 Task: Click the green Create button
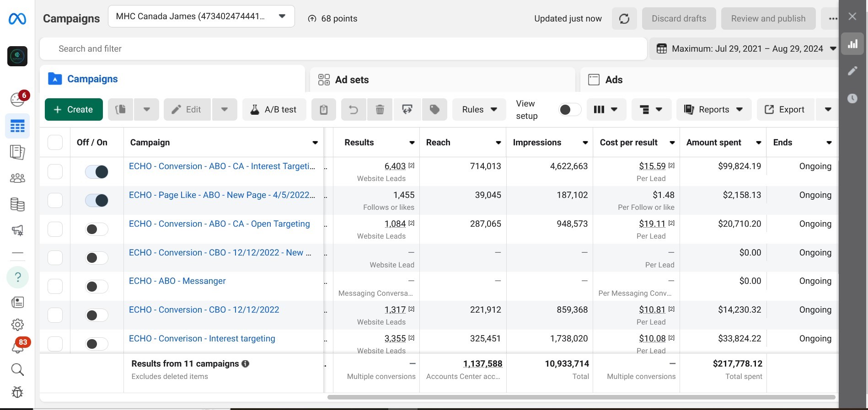[74, 110]
